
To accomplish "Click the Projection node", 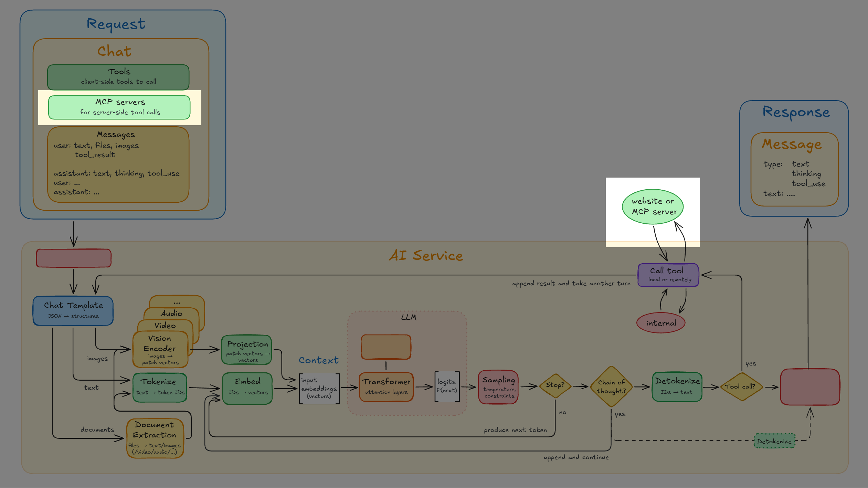I will click(247, 350).
